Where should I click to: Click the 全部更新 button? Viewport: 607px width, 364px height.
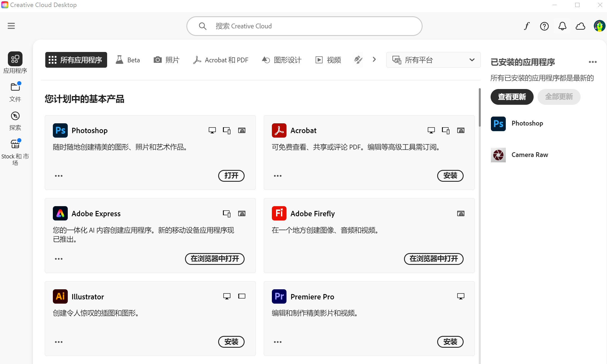[x=559, y=97]
